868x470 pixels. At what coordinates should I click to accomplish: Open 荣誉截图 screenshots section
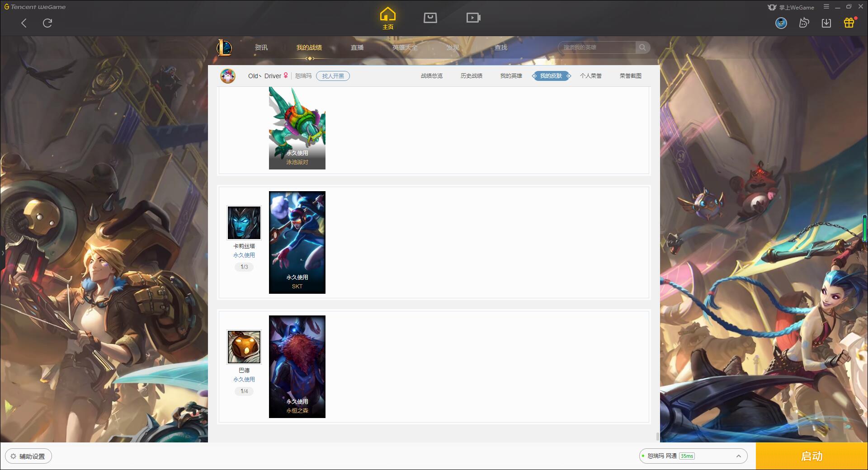(x=631, y=76)
